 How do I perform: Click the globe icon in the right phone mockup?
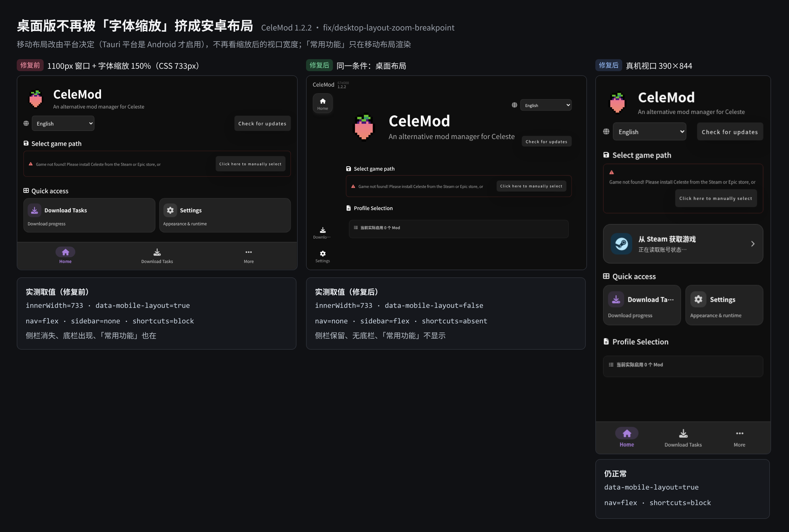click(x=606, y=131)
